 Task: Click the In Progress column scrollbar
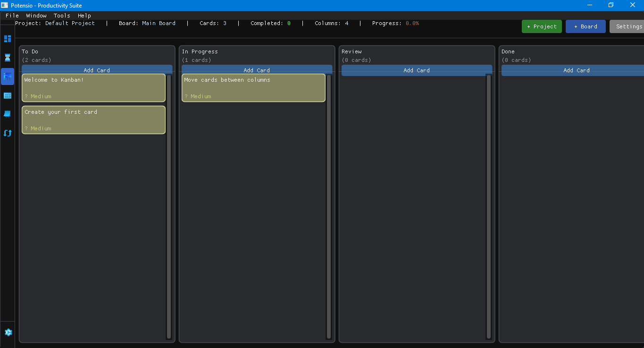coord(329,207)
